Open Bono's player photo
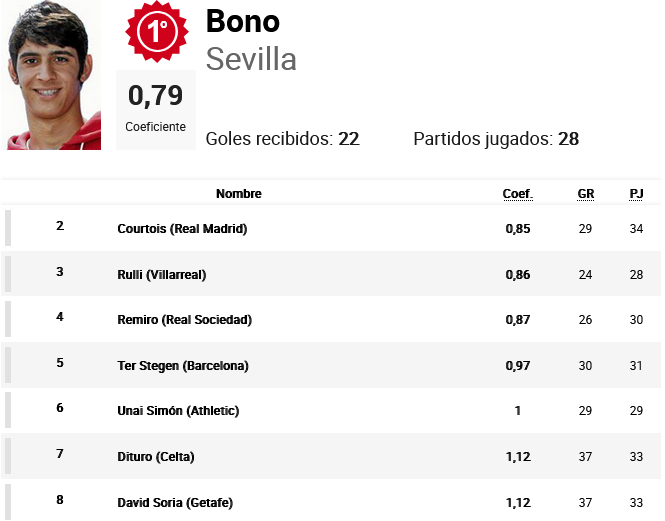 [51, 75]
